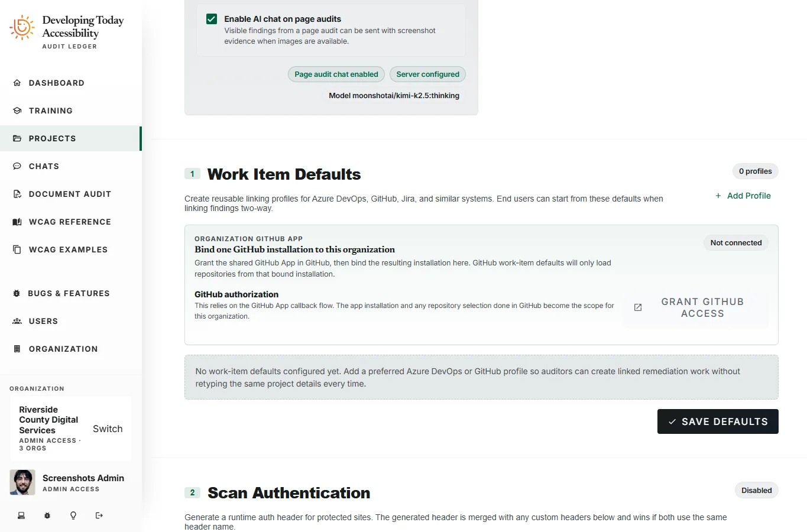Image resolution: width=807 pixels, height=532 pixels.
Task: Click the people icon beside Users
Action: 17,321
